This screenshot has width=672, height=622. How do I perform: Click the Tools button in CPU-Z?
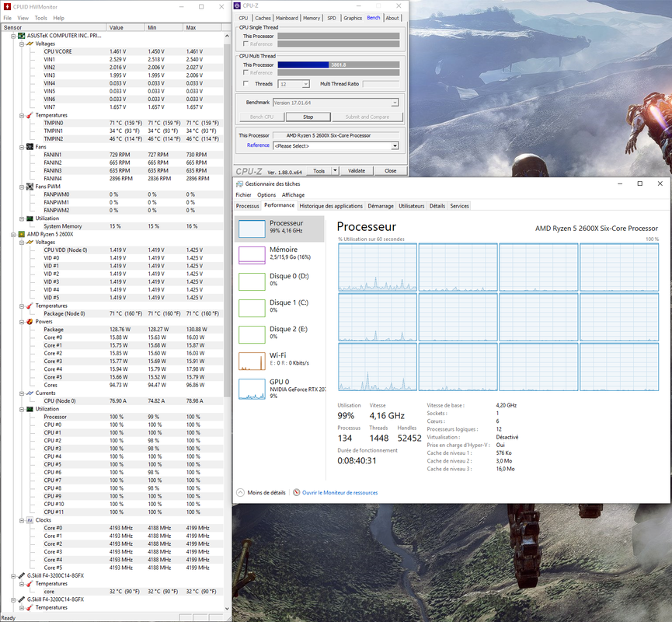319,171
